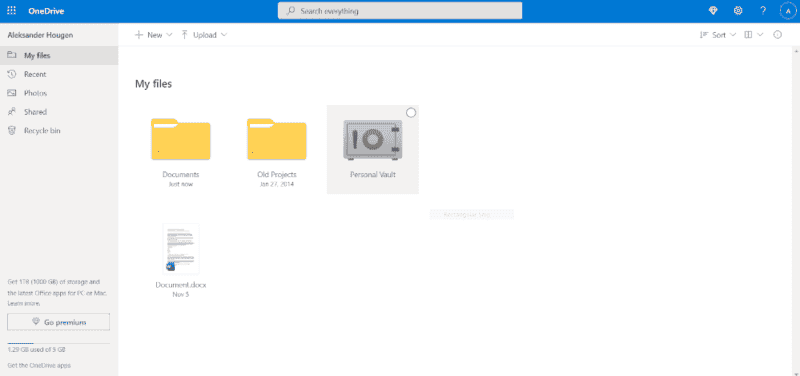This screenshot has width=800, height=376.
Task: Click the Nov 5 date under Document.docx
Action: click(181, 294)
